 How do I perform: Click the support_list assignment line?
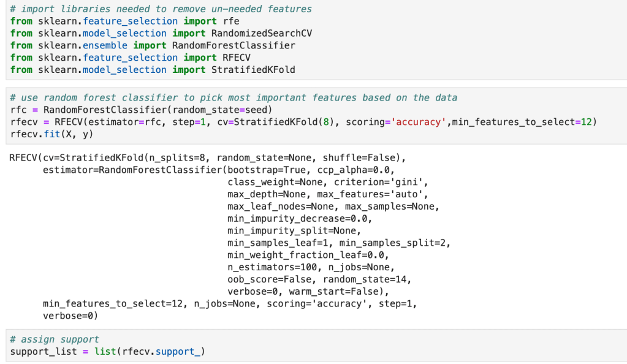click(108, 352)
